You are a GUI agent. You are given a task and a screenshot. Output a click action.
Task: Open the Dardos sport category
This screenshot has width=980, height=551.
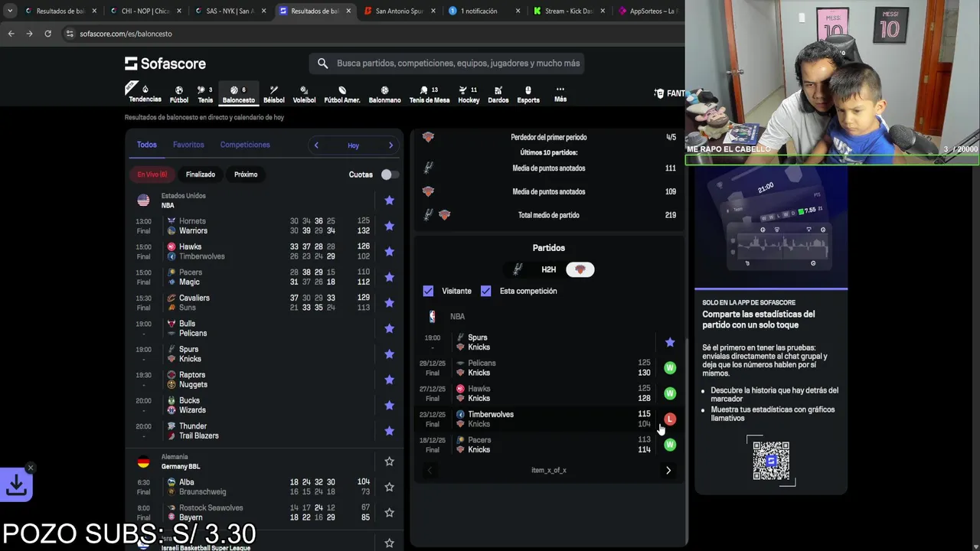(498, 94)
